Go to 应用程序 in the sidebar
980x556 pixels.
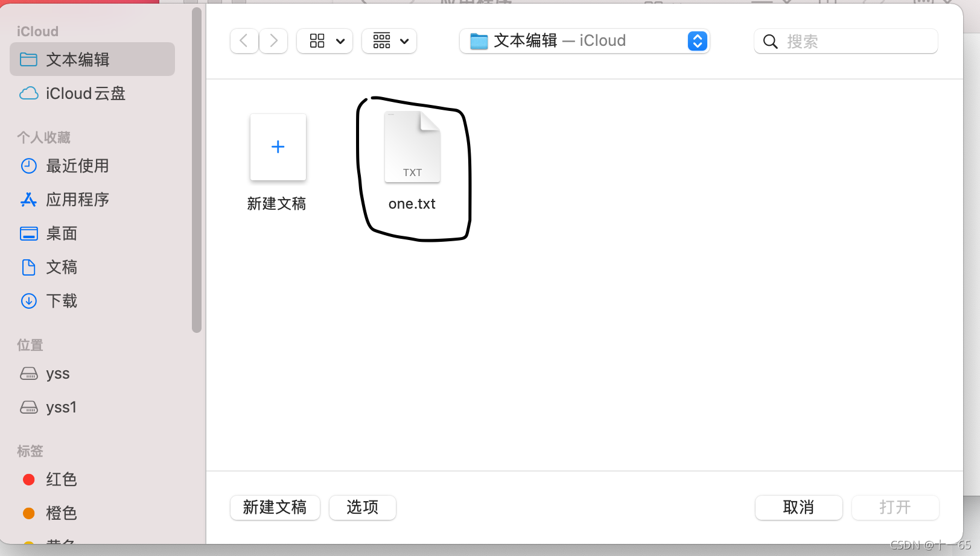78,200
